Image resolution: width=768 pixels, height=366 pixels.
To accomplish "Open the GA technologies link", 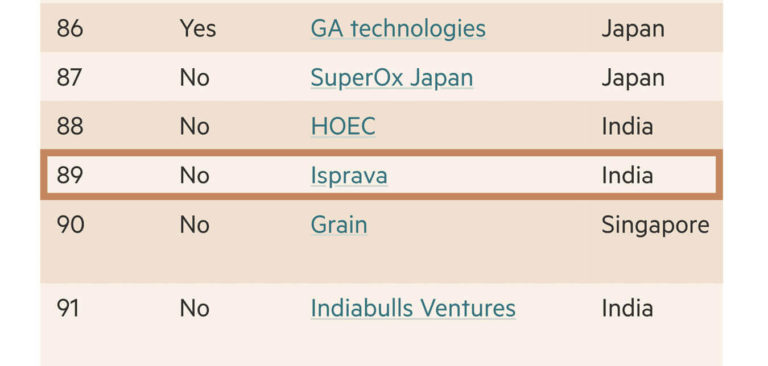I will point(398,28).
